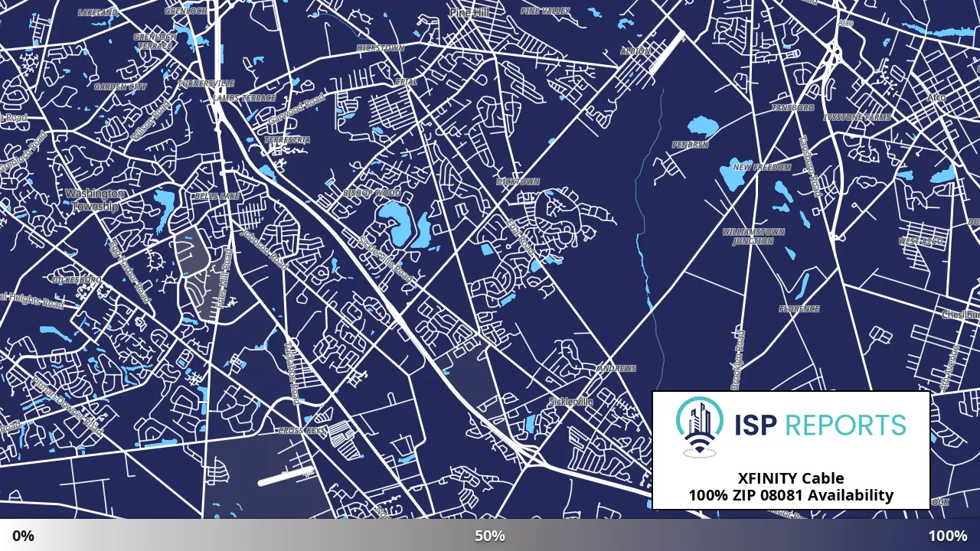The image size is (980, 551).
Task: Click the "100% ZIP 08081 Availability" caption
Action: tap(791, 495)
